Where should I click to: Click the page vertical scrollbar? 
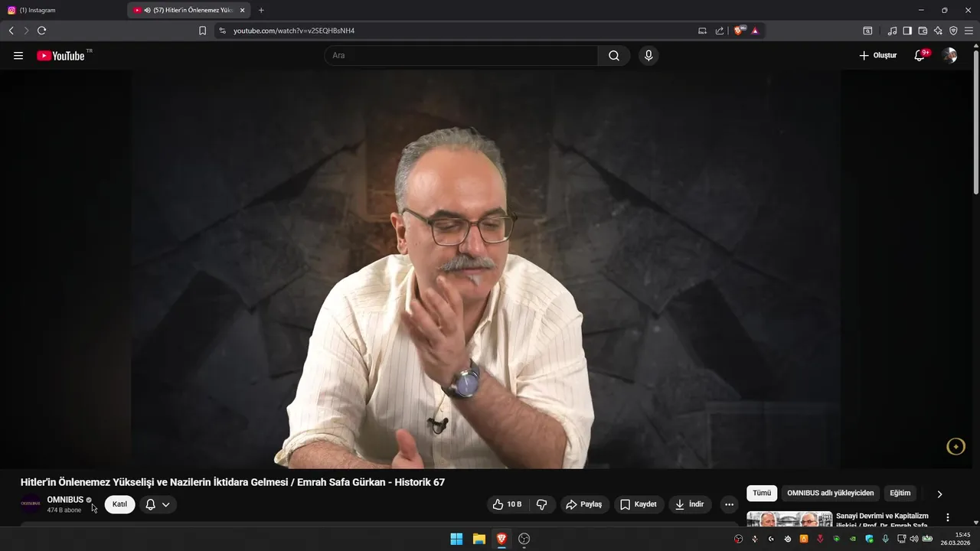(975, 122)
